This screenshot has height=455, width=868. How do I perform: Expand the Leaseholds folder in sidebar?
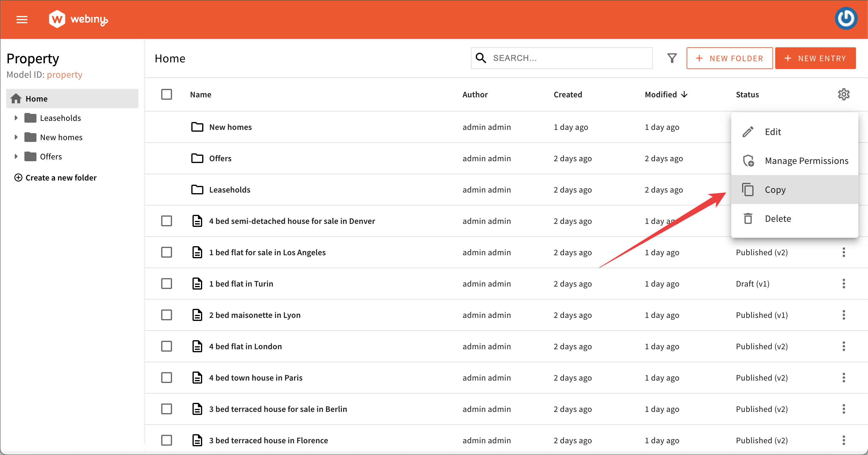16,118
